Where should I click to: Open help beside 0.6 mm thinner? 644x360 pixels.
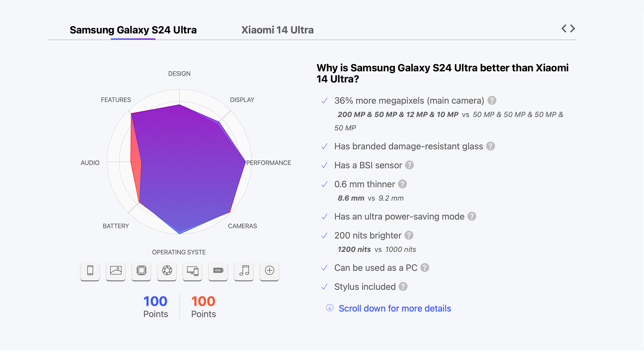(x=402, y=184)
